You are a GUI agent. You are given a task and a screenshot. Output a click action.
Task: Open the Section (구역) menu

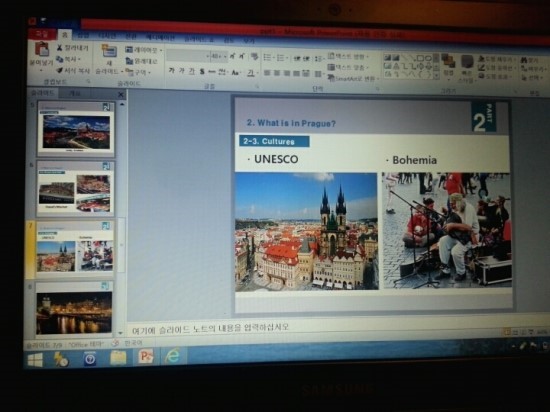tap(139, 72)
